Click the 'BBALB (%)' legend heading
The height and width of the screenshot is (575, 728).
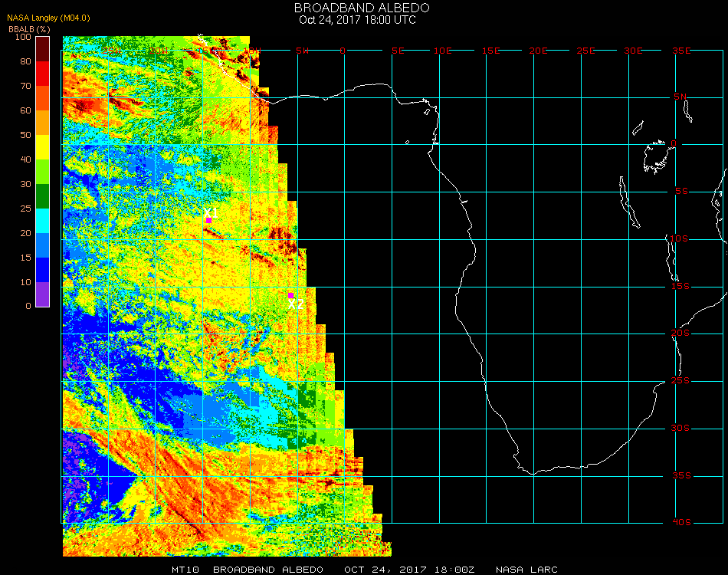tap(29, 29)
